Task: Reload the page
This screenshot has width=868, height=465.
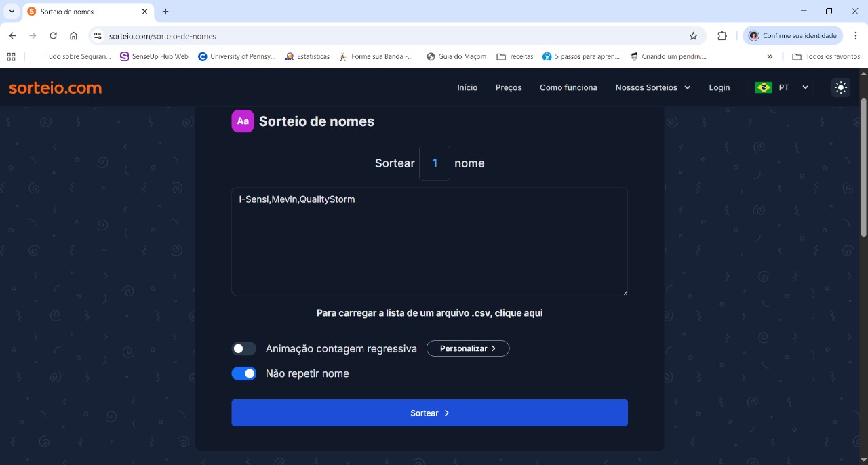Action: 53,36
